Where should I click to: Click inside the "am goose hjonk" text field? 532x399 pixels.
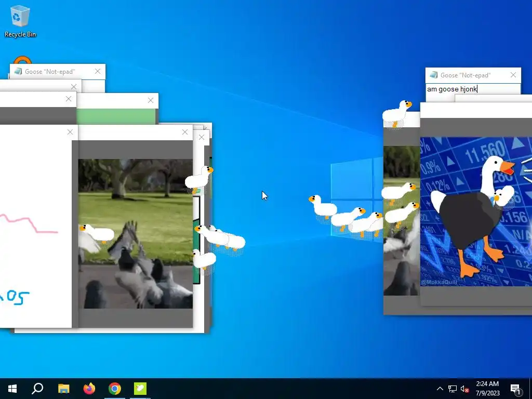coord(473,89)
